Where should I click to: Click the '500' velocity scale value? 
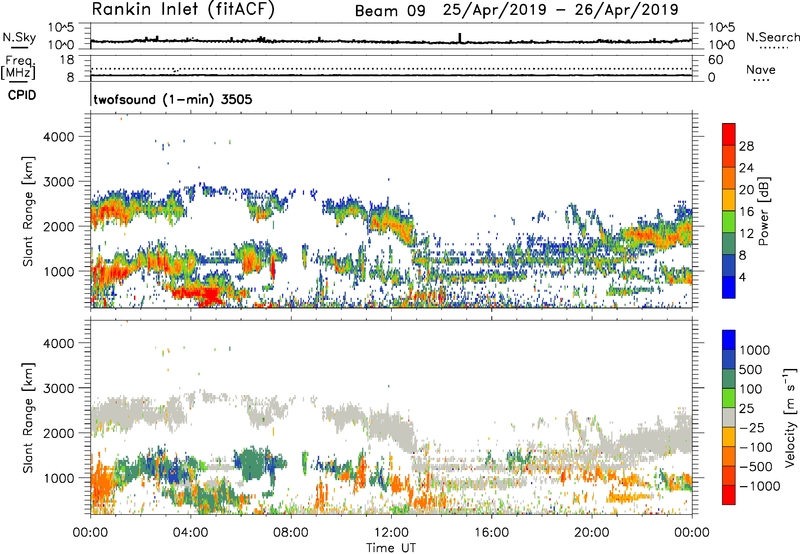(751, 369)
